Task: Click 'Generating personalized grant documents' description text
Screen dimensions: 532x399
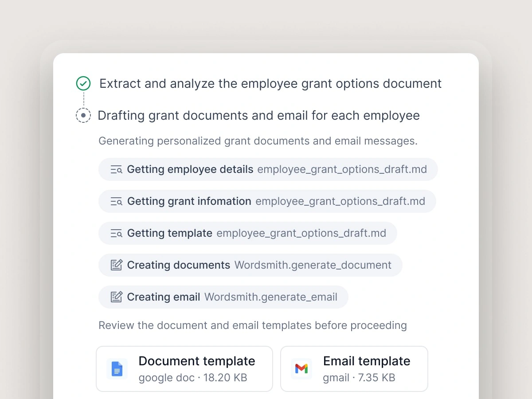Action: pos(258,141)
